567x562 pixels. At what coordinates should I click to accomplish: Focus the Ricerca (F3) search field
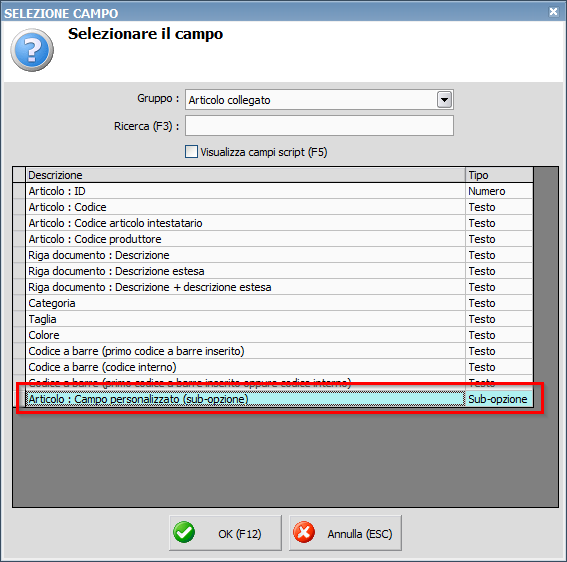click(x=319, y=126)
